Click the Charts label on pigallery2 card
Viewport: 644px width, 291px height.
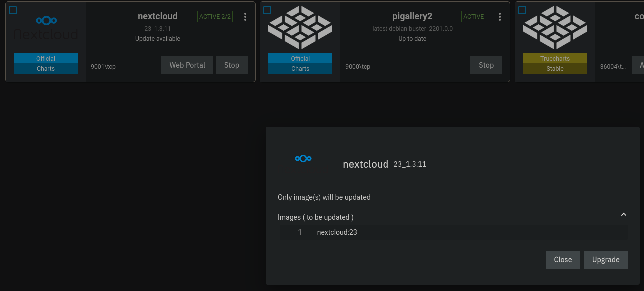tap(300, 69)
